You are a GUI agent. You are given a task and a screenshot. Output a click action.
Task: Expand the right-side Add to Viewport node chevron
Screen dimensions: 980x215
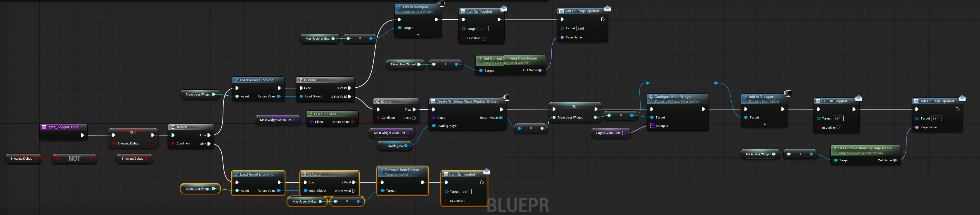[764, 124]
